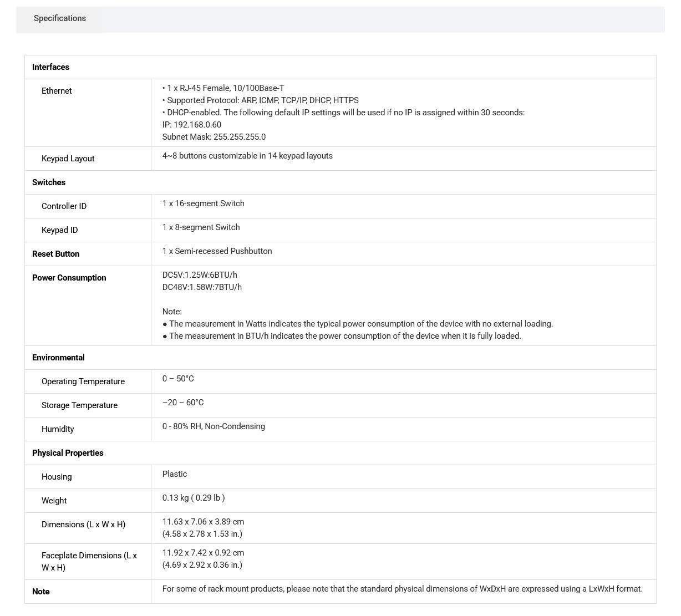This screenshot has width=681, height=616.
Task: Click the Ethernet row label
Action: (x=57, y=91)
